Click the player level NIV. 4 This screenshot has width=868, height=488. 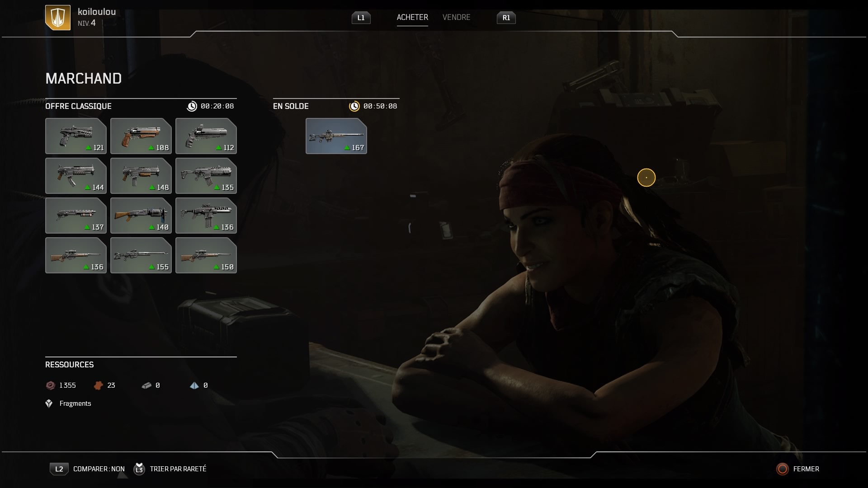click(86, 23)
